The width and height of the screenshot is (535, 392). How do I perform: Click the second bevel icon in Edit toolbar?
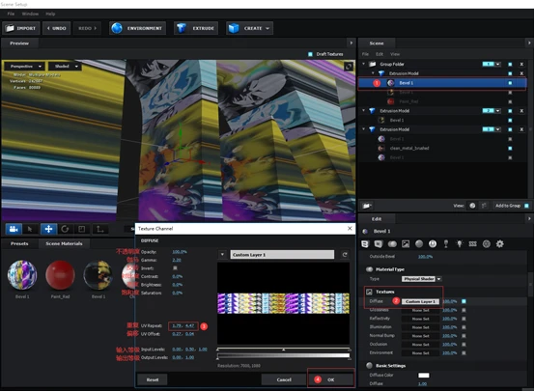click(x=379, y=243)
